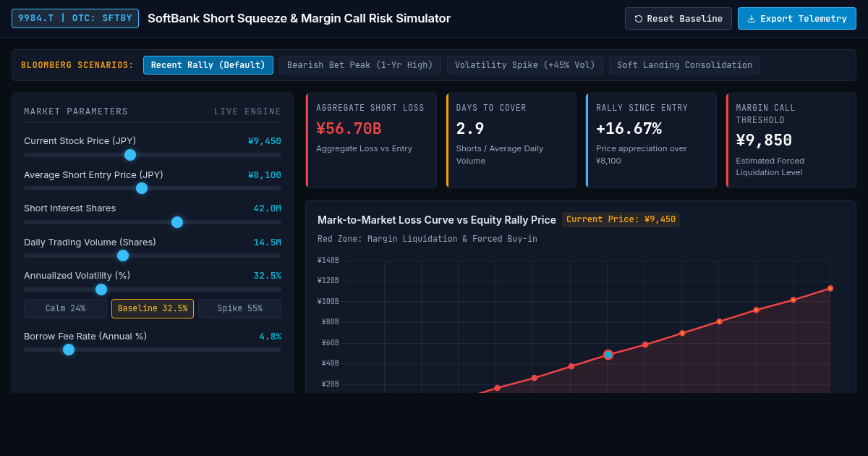Choose Baseline 32.5% volatility preset
The image size is (868, 456).
click(153, 308)
